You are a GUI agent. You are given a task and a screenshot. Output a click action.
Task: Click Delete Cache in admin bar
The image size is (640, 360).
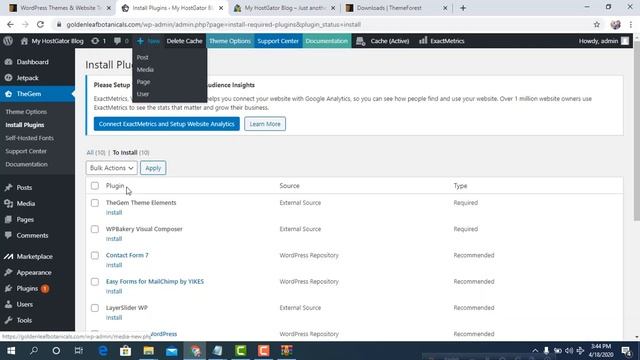tap(184, 41)
